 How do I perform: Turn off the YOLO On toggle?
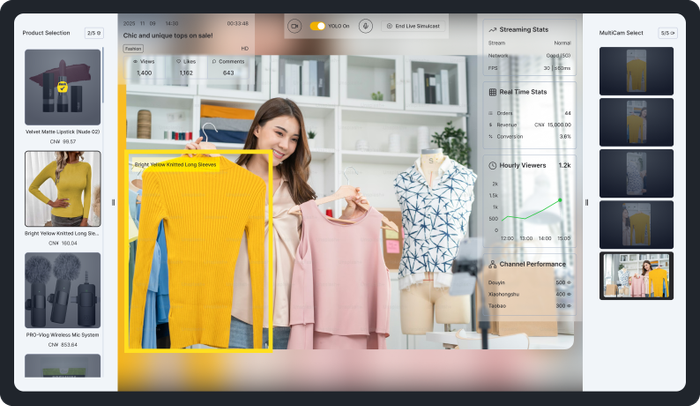[317, 25]
